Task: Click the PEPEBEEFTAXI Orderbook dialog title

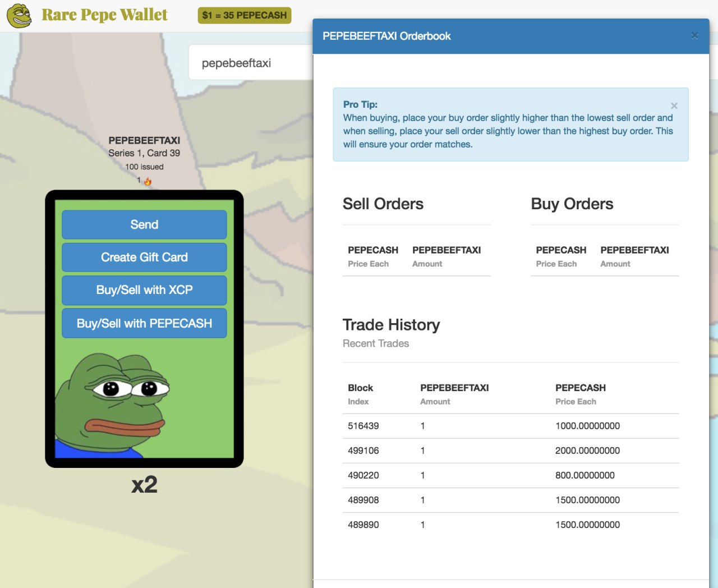Action: pyautogui.click(x=386, y=36)
